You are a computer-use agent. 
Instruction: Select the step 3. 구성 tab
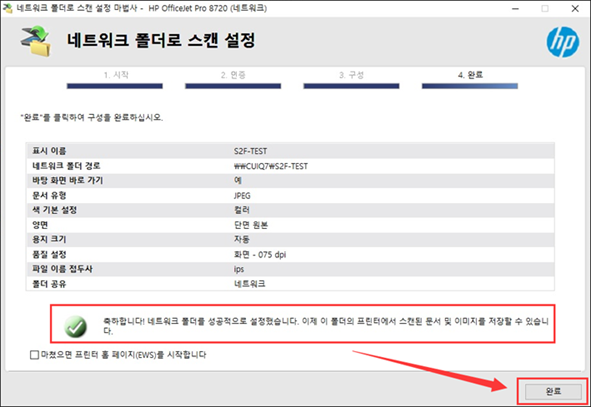point(351,75)
